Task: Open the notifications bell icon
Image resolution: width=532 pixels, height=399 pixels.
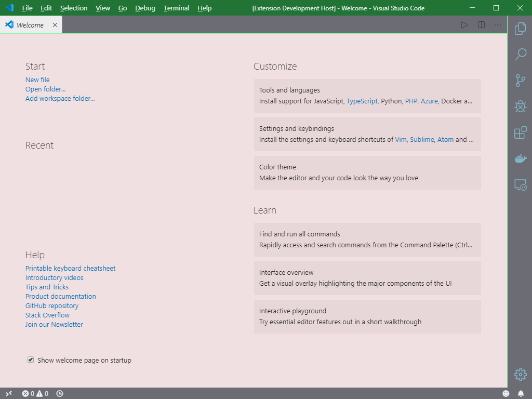Action: pyautogui.click(x=521, y=394)
